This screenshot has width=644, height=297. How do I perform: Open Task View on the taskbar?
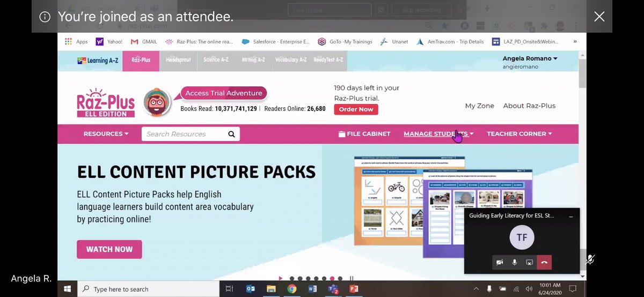(229, 289)
